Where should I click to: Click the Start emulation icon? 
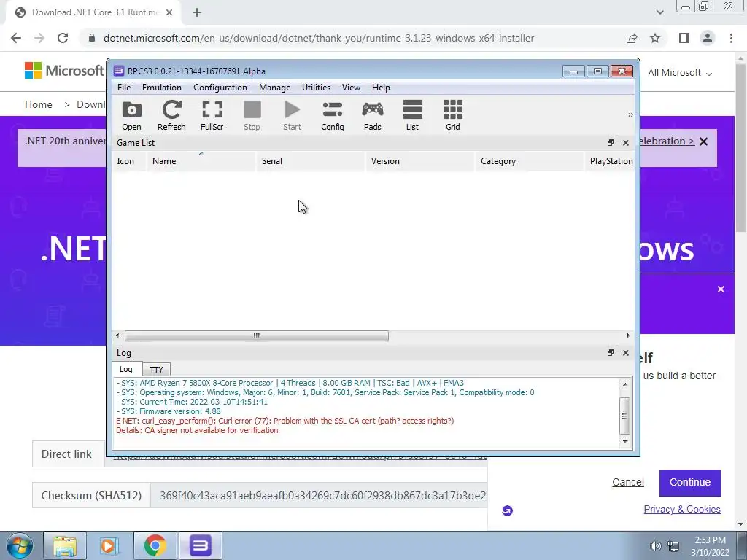coord(292,115)
